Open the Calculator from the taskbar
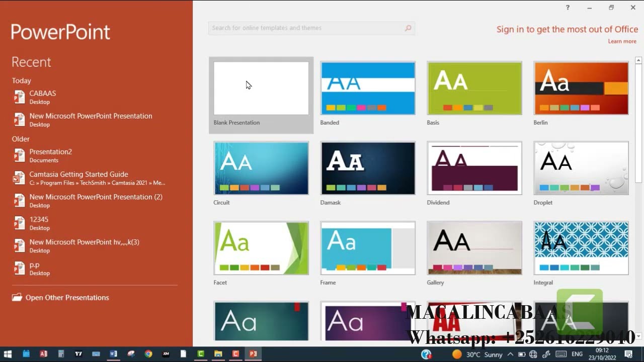This screenshot has width=644, height=362. (61, 354)
